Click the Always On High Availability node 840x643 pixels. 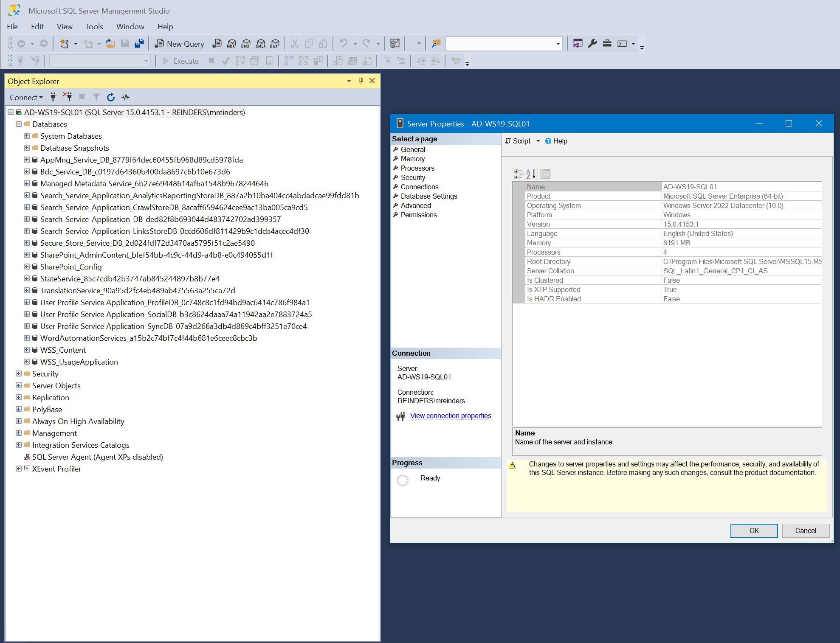(x=78, y=421)
